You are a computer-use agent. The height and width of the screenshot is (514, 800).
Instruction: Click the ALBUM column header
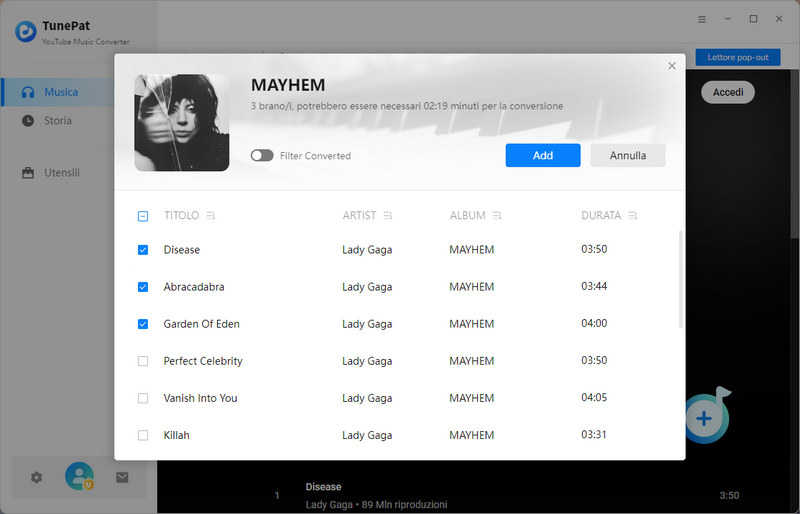tap(467, 215)
